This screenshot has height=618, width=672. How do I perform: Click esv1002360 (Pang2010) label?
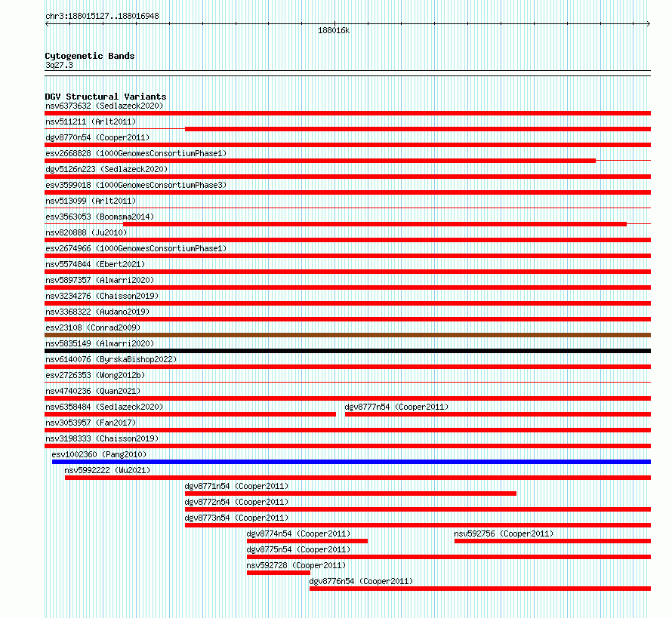[99, 454]
